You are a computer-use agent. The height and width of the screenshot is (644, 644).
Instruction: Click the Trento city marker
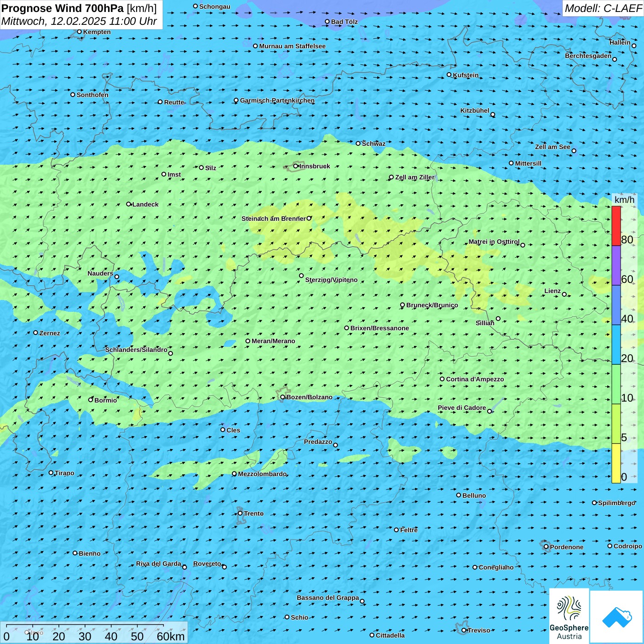pyautogui.click(x=240, y=513)
